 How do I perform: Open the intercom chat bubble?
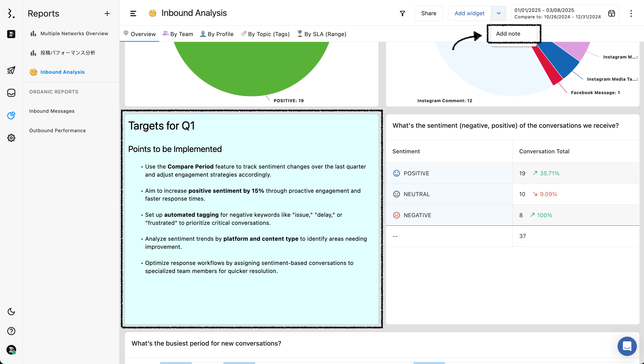point(627,346)
